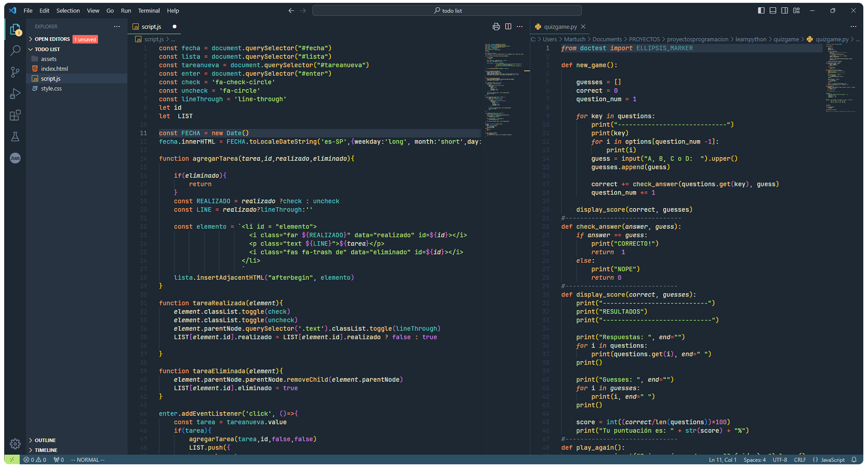
Task: Toggle the bottom panel layout button
Action: pyautogui.click(x=773, y=10)
